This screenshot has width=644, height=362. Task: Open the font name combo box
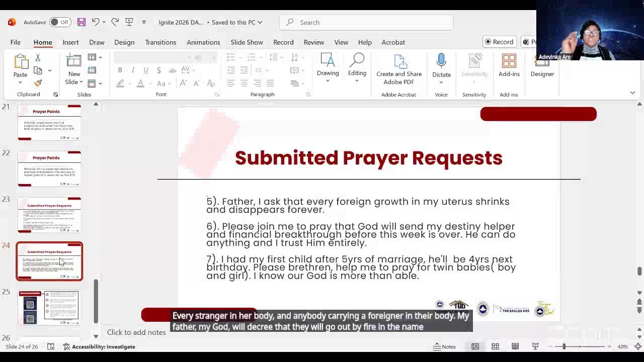[153, 57]
